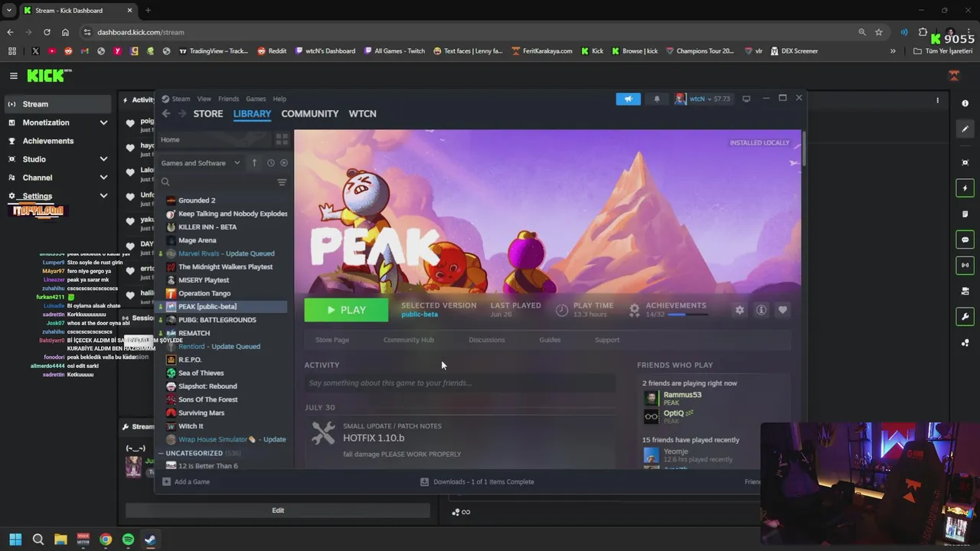Reload the Chrome page
The width and height of the screenshot is (980, 551).
click(x=47, y=32)
